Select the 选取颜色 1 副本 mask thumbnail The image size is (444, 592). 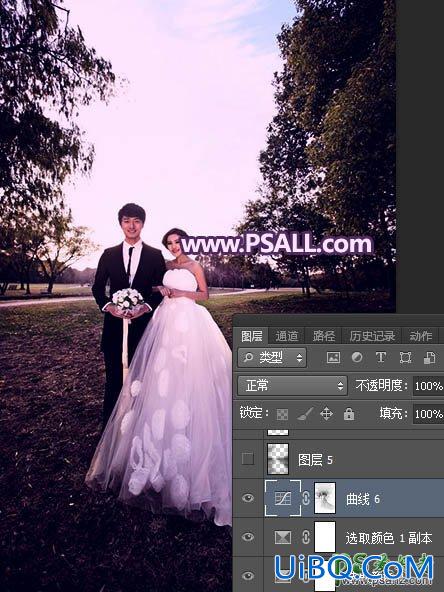click(325, 537)
